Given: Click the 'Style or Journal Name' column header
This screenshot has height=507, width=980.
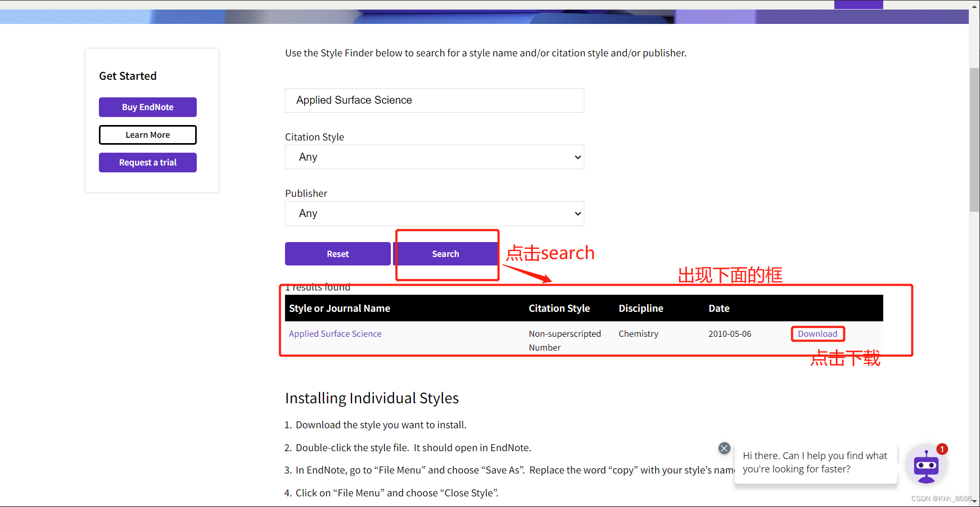Looking at the screenshot, I should coord(339,308).
